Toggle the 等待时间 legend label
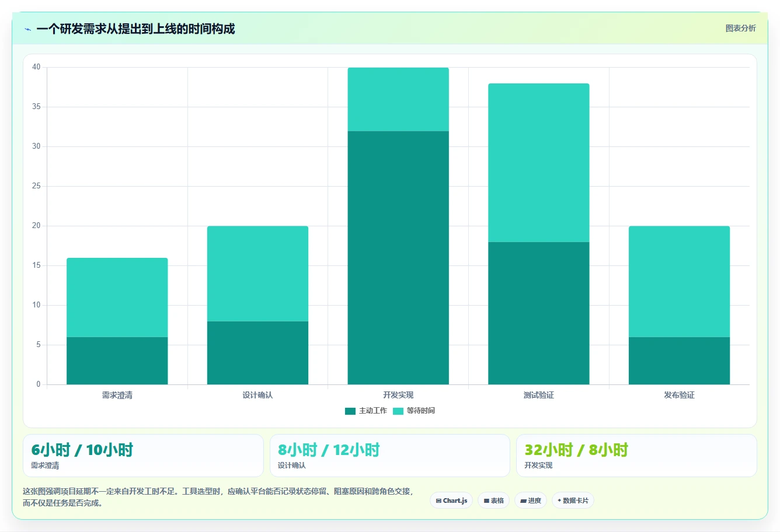Viewport: 780px width, 532px height. [x=421, y=411]
